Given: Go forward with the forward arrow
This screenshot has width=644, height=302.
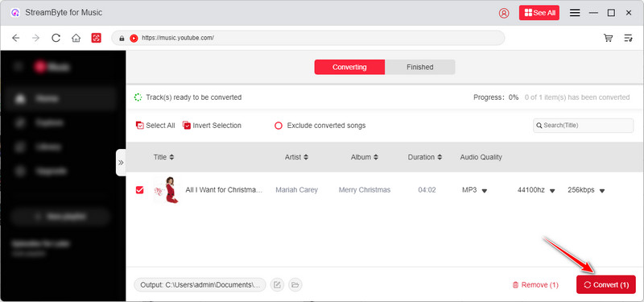Looking at the screenshot, I should (35, 38).
